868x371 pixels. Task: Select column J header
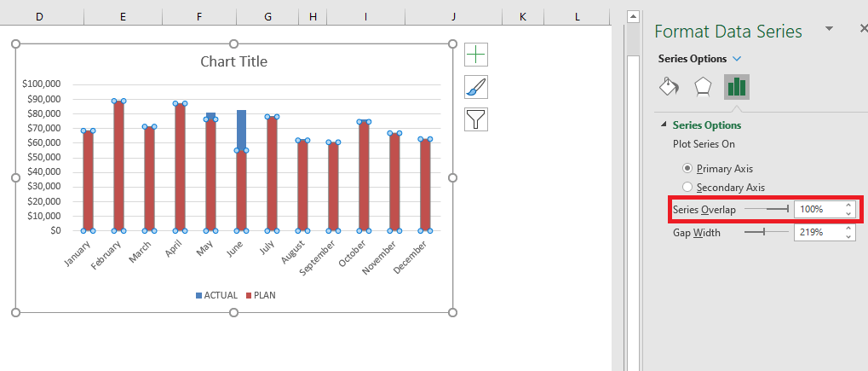tap(453, 17)
